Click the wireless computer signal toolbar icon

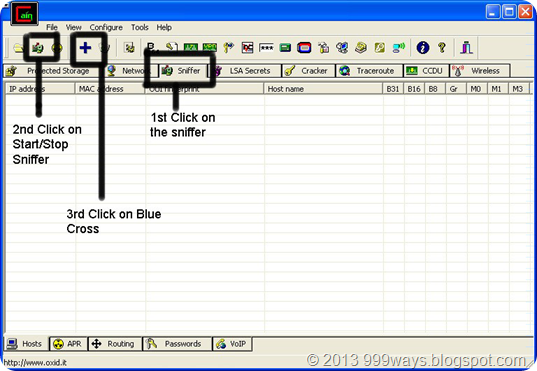[398, 48]
